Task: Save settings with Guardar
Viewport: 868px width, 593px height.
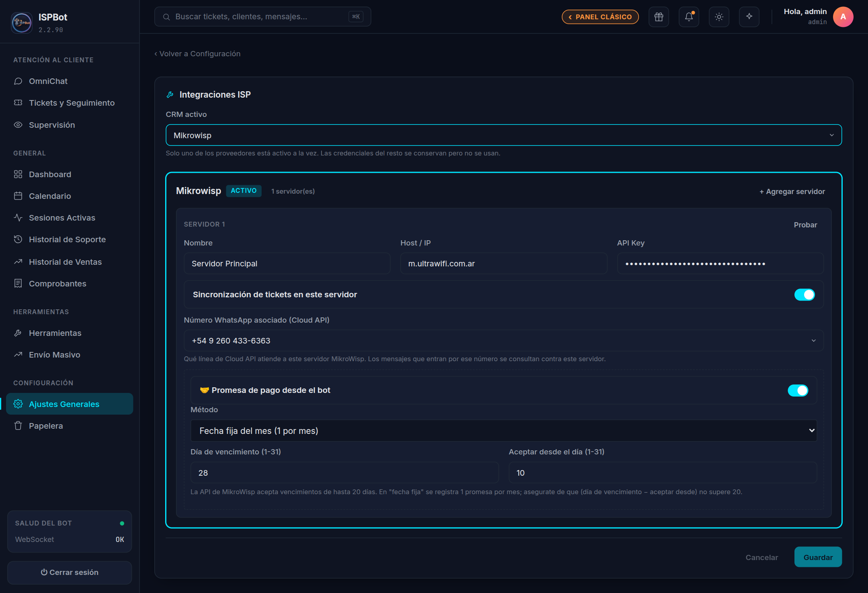Action: pos(818,557)
